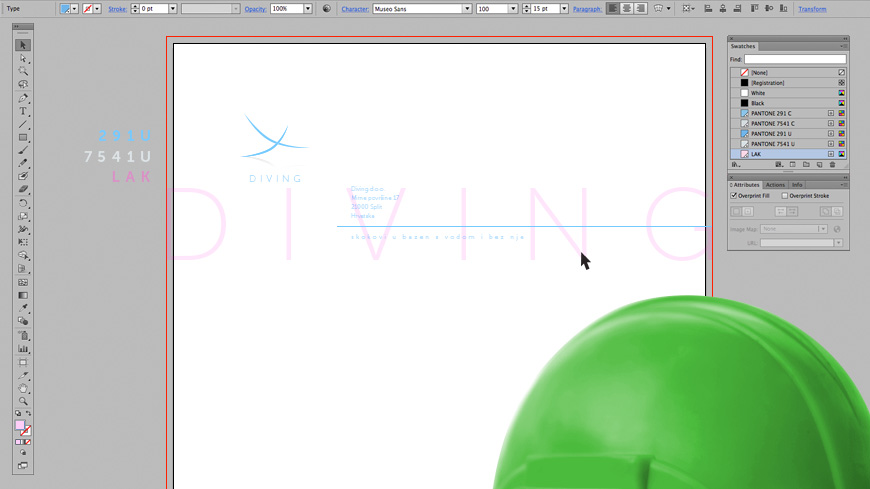Image resolution: width=870 pixels, height=489 pixels.
Task: Select the PANTONE 291 C swatch
Action: [773, 114]
